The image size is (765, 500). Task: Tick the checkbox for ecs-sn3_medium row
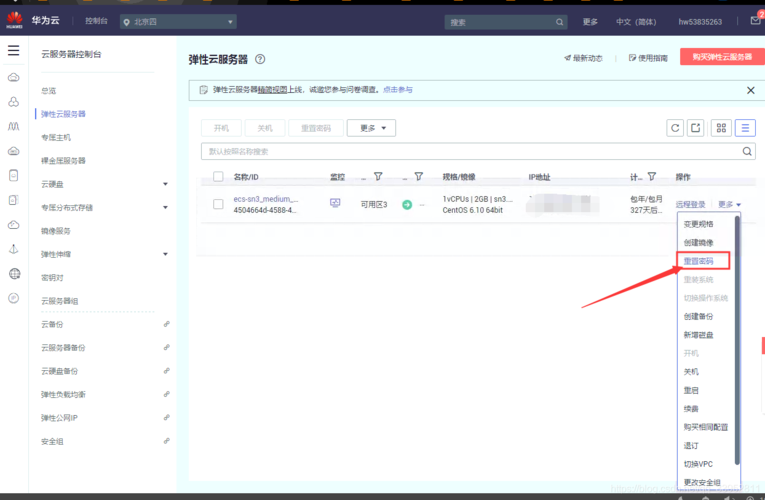pos(218,204)
